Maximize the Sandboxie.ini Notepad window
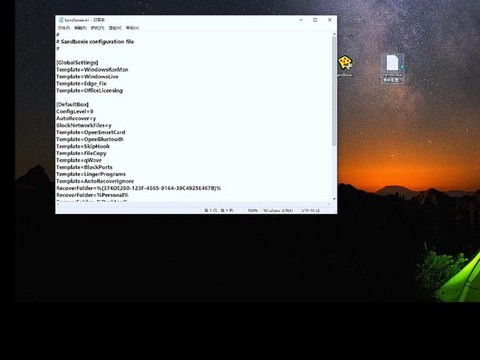 click(315, 20)
